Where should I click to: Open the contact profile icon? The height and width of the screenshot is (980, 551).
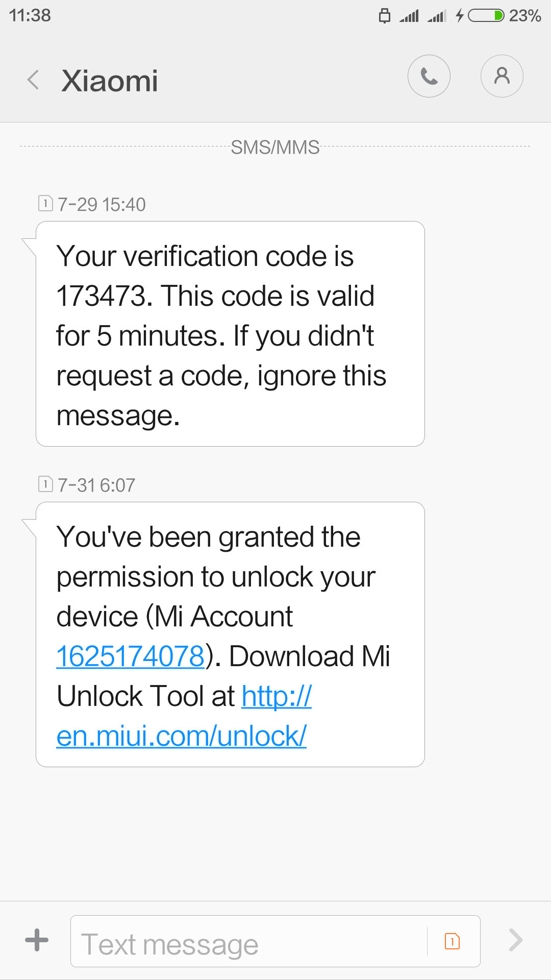502,76
